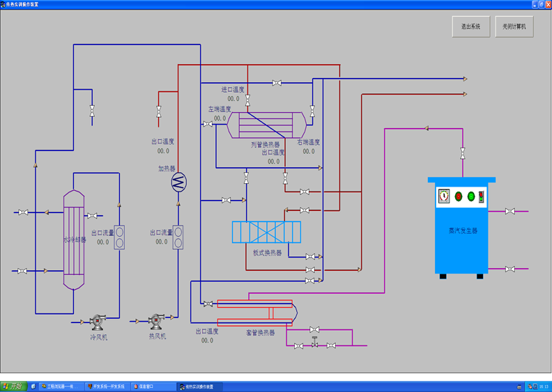Click the 热风机 hot air blower icon
Viewport: 552px width, 392px height.
pos(156,321)
